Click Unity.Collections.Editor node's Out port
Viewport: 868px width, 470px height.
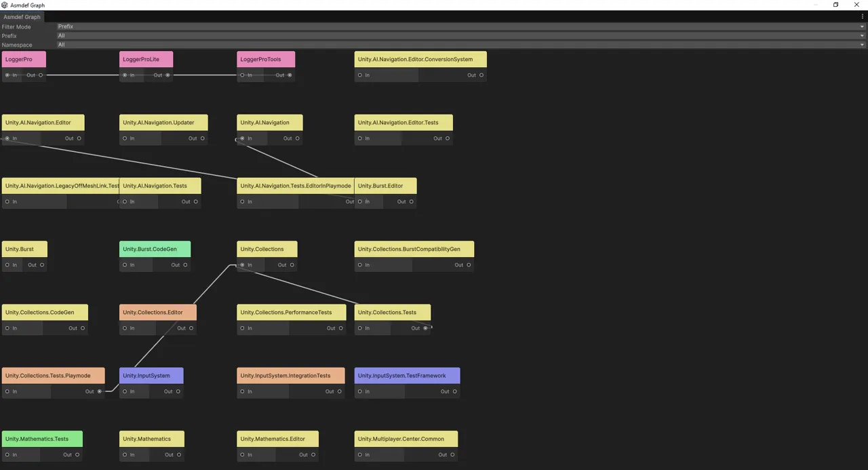191,328
